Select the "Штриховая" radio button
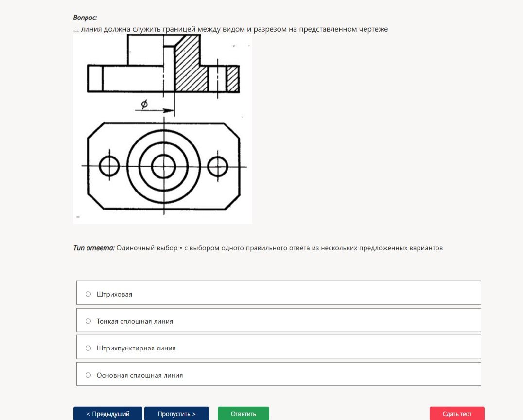The width and height of the screenshot is (523, 420). pos(88,294)
